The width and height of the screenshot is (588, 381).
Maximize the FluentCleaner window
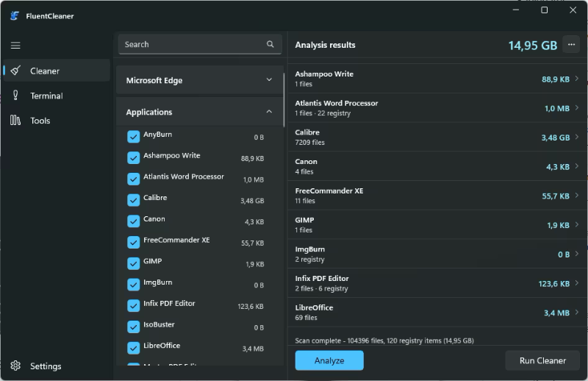point(545,10)
